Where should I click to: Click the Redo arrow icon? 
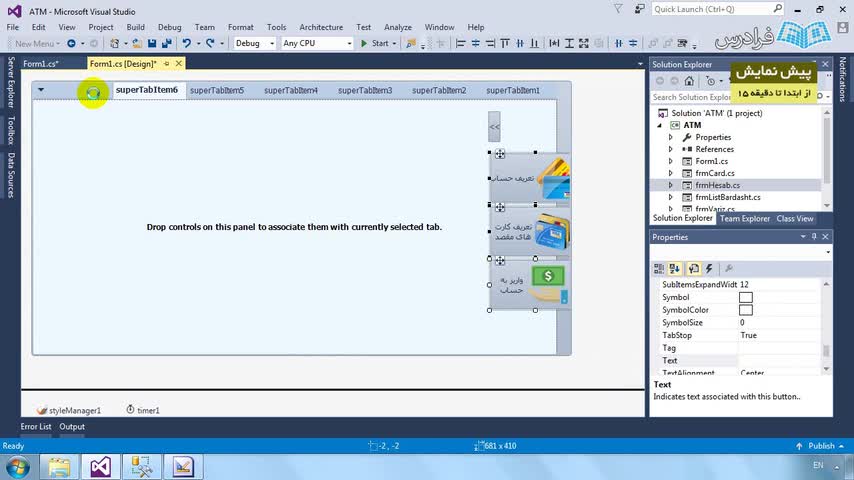click(x=210, y=43)
